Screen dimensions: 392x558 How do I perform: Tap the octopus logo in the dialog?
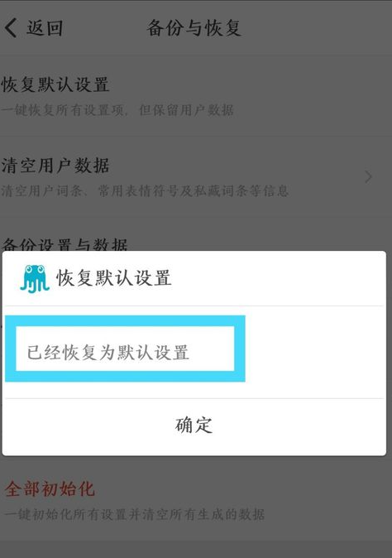tap(35, 279)
